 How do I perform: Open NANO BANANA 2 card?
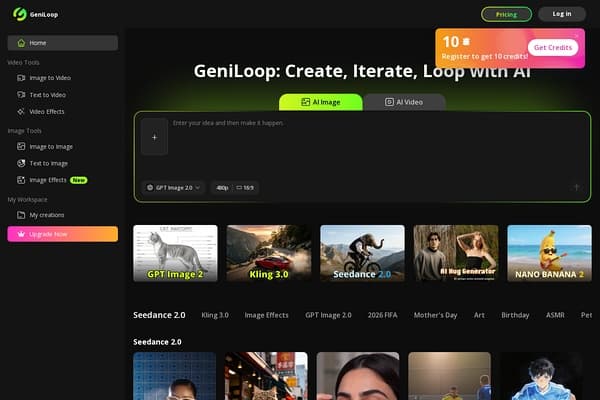[x=549, y=253]
